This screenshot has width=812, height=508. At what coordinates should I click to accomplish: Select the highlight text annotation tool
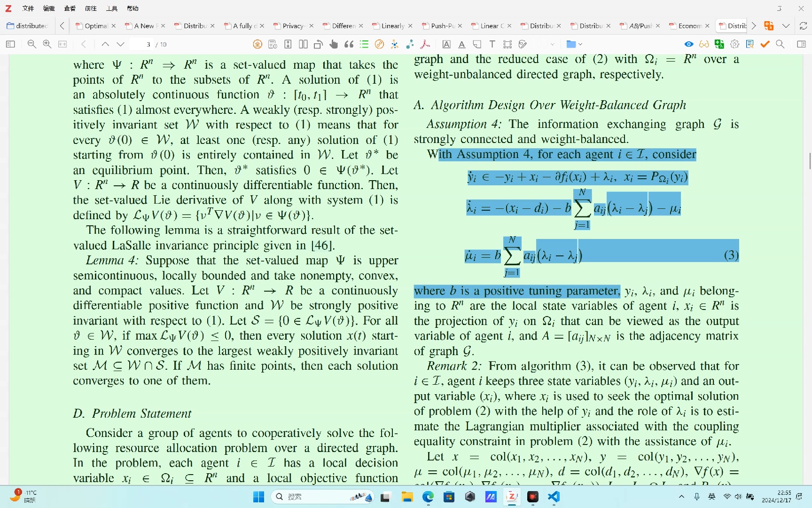(446, 44)
